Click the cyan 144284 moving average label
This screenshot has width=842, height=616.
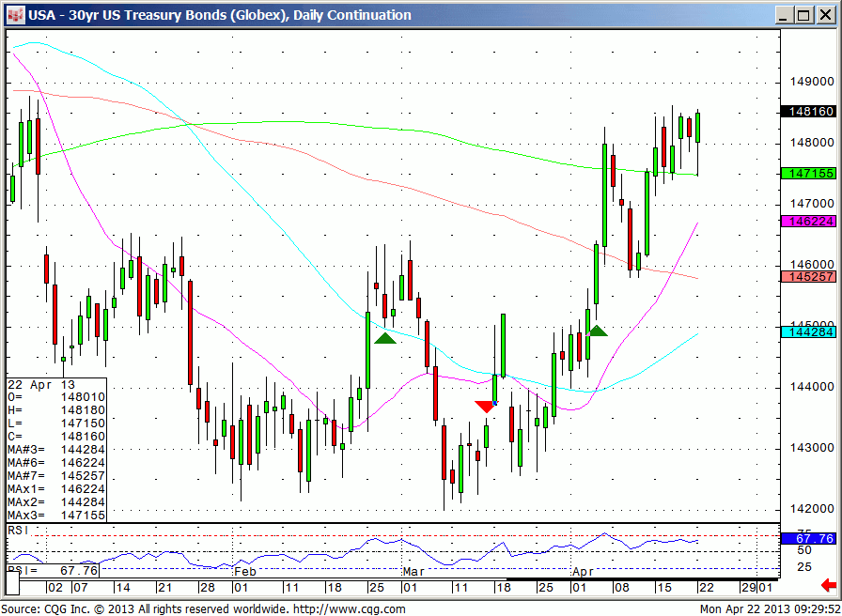pos(808,332)
